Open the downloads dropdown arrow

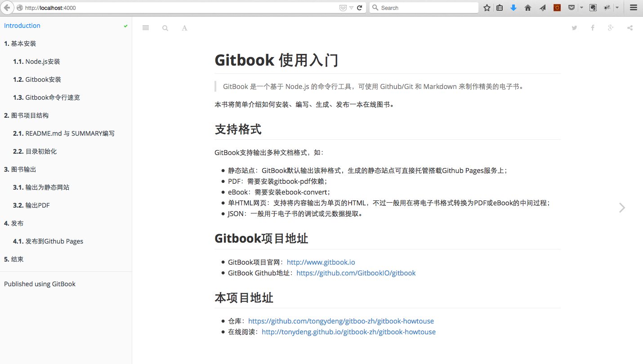click(617, 7)
